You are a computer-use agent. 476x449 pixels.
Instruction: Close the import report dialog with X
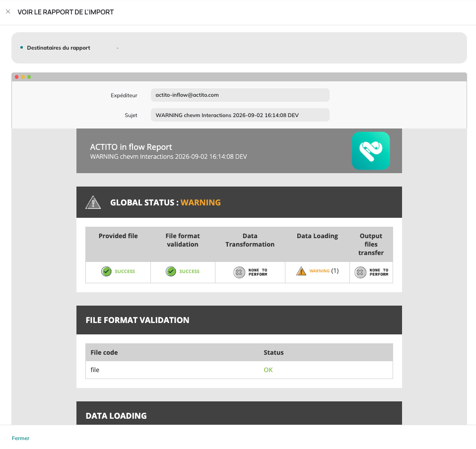click(x=8, y=11)
